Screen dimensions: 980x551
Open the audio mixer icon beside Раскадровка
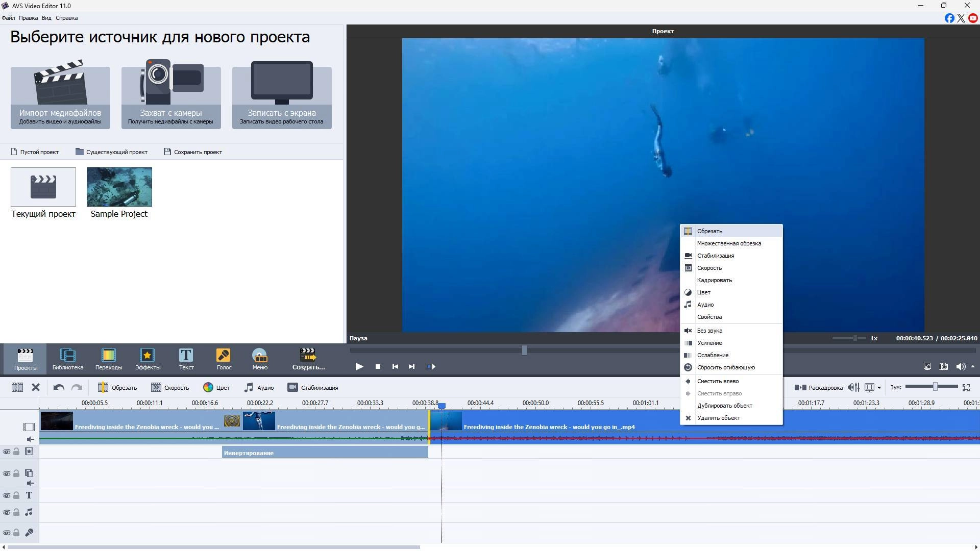coord(853,388)
